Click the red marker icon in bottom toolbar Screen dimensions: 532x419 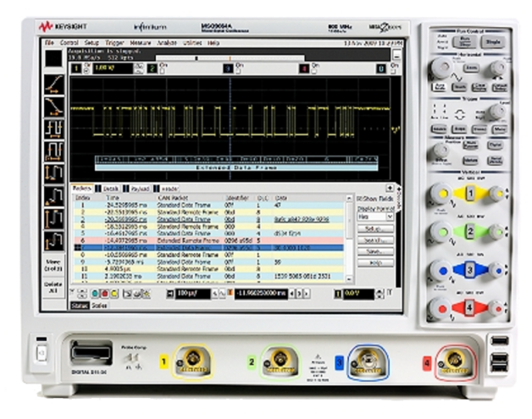pos(105,294)
